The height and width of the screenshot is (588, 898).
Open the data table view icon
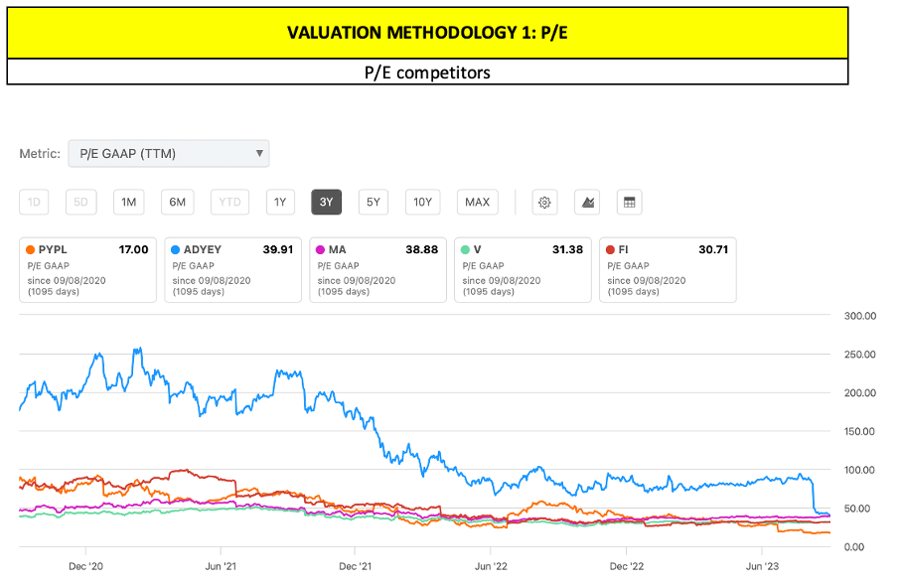[629, 203]
